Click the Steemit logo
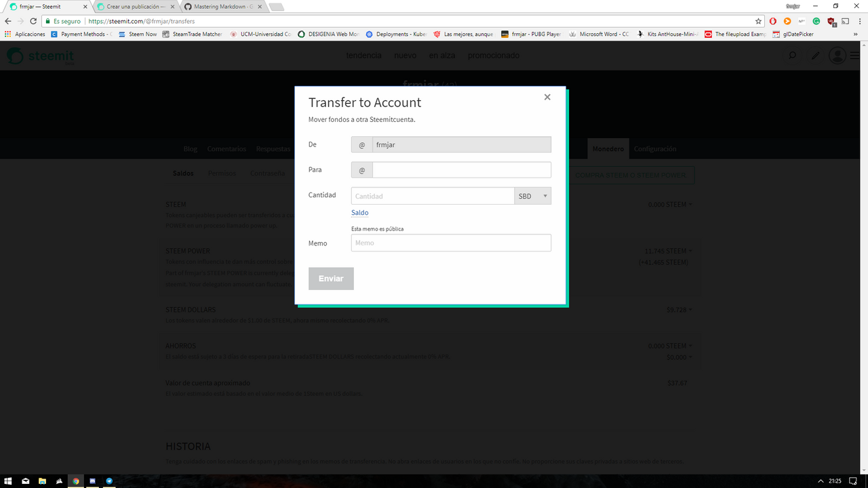 click(x=41, y=56)
